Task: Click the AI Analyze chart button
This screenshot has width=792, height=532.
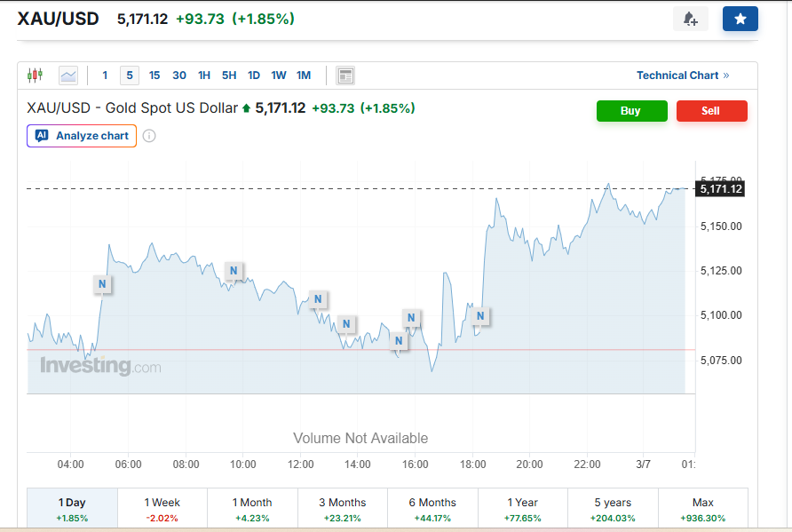Action: (x=82, y=136)
